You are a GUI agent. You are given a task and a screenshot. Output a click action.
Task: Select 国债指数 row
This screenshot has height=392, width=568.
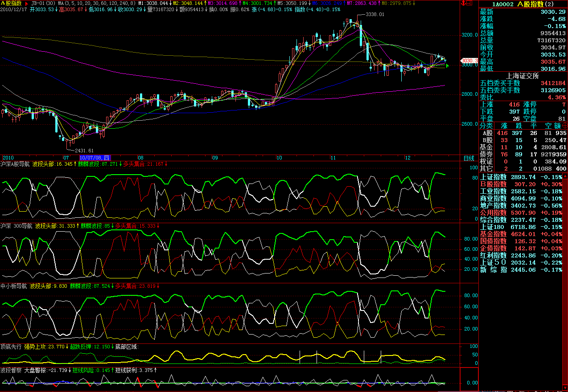tap(521, 241)
